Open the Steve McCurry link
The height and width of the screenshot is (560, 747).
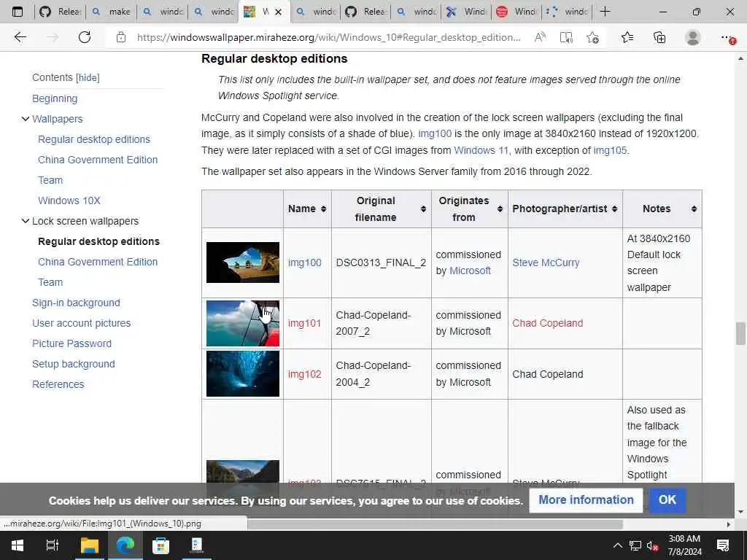tap(546, 262)
